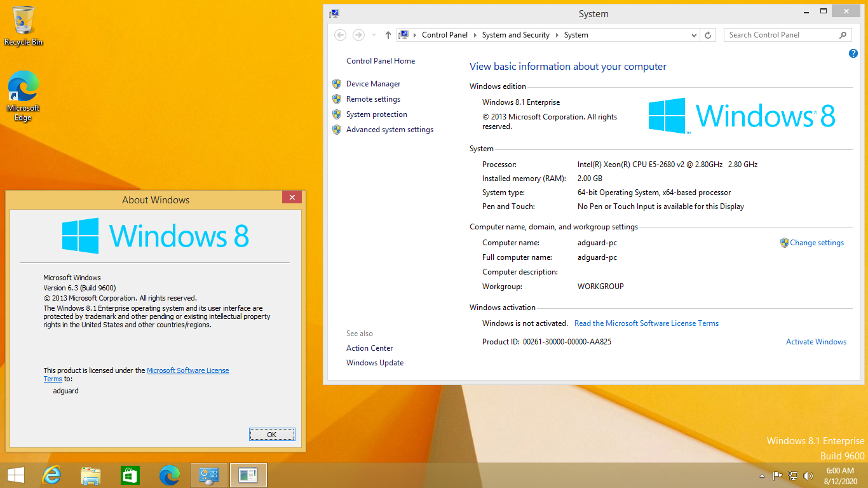Click the 64-bit Operating System value
The height and width of the screenshot is (488, 868).
point(654,193)
